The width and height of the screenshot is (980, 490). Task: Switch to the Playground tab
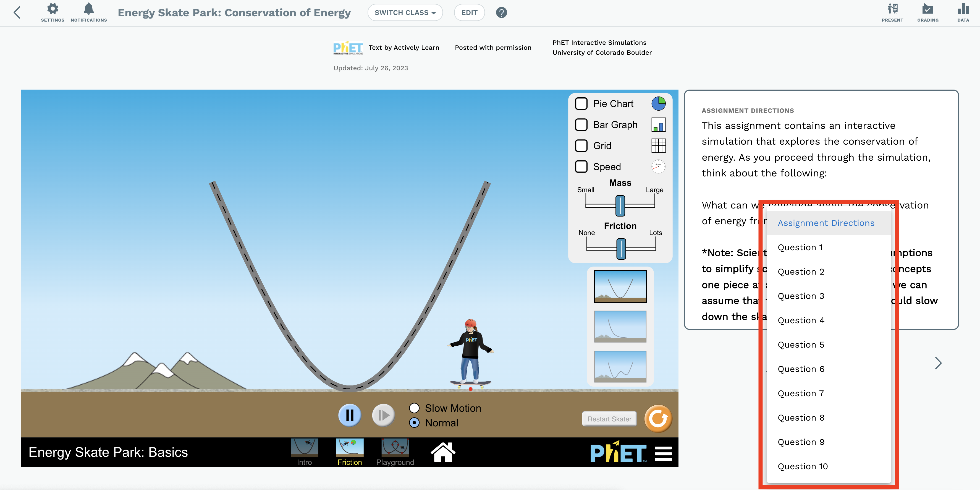click(x=394, y=452)
